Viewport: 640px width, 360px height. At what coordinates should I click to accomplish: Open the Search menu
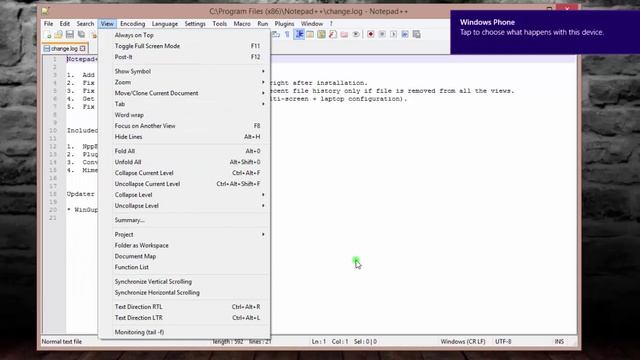(85, 24)
